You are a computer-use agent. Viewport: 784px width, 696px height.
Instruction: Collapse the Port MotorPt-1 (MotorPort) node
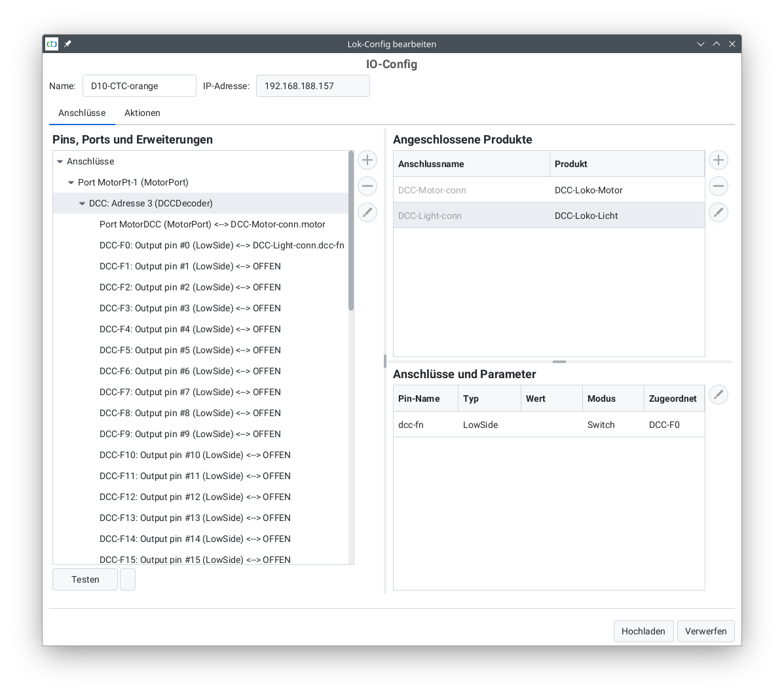71,182
